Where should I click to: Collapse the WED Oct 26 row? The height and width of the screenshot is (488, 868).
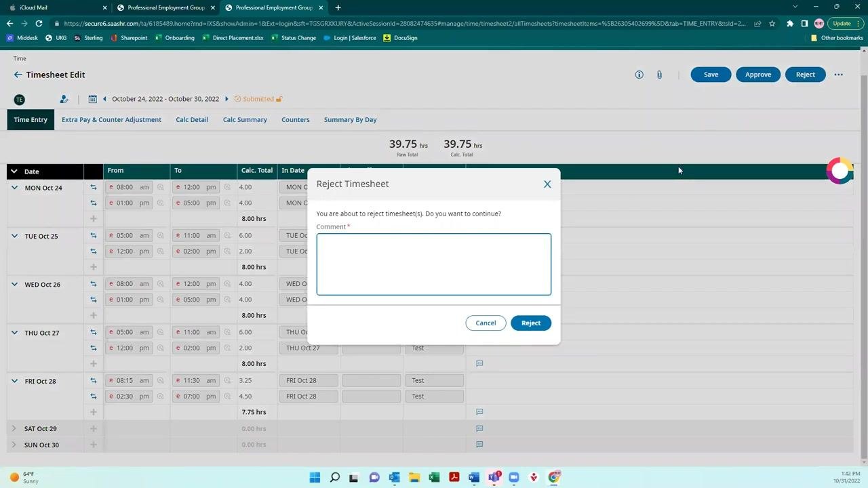tap(14, 284)
